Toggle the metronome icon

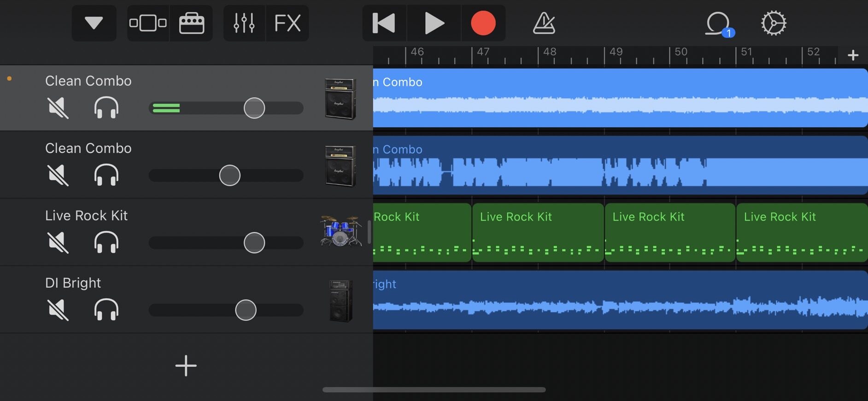click(x=544, y=23)
